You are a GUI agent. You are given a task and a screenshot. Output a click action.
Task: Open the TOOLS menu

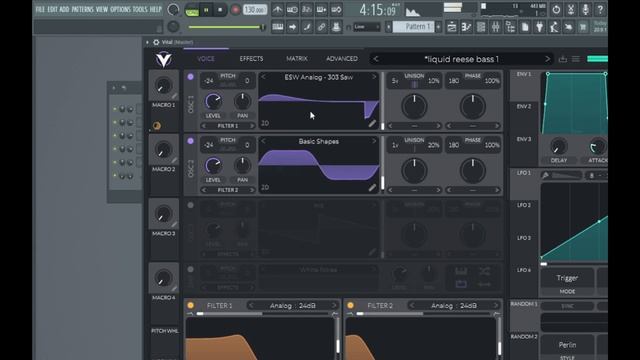[x=140, y=9]
